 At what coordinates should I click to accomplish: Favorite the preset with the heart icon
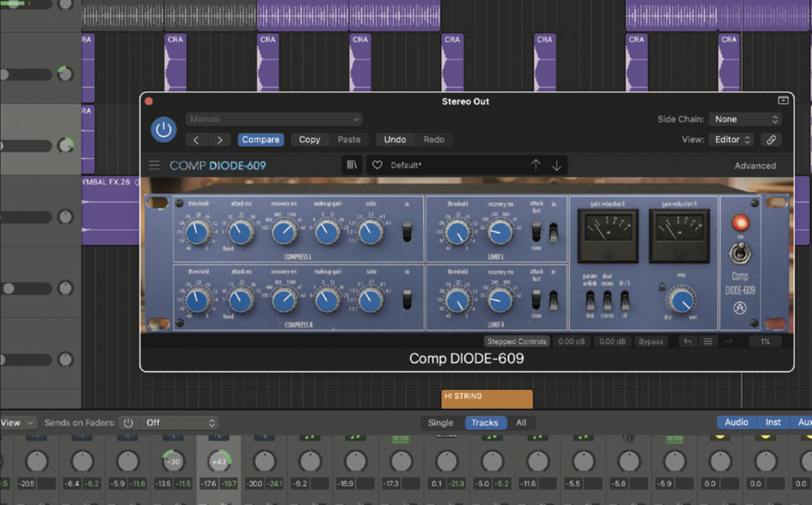pyautogui.click(x=377, y=164)
